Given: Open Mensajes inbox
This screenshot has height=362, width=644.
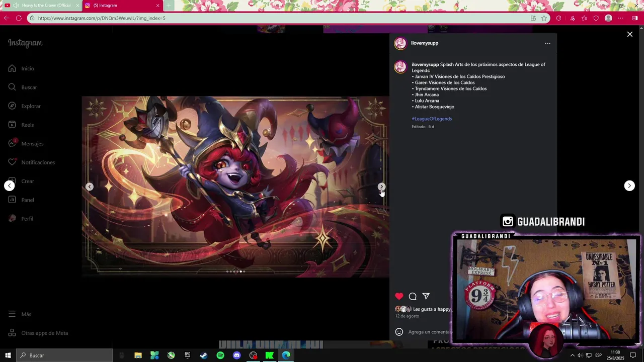Looking at the screenshot, I should tap(26, 143).
